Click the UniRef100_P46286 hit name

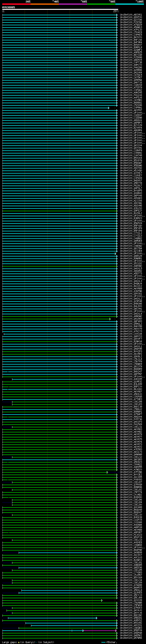pos(131,67)
